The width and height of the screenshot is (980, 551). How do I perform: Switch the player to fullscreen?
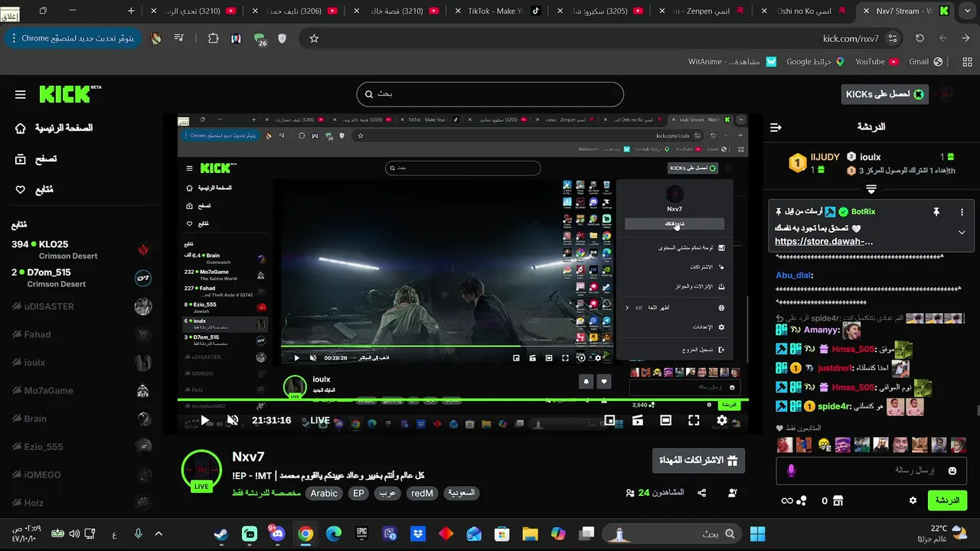(694, 420)
